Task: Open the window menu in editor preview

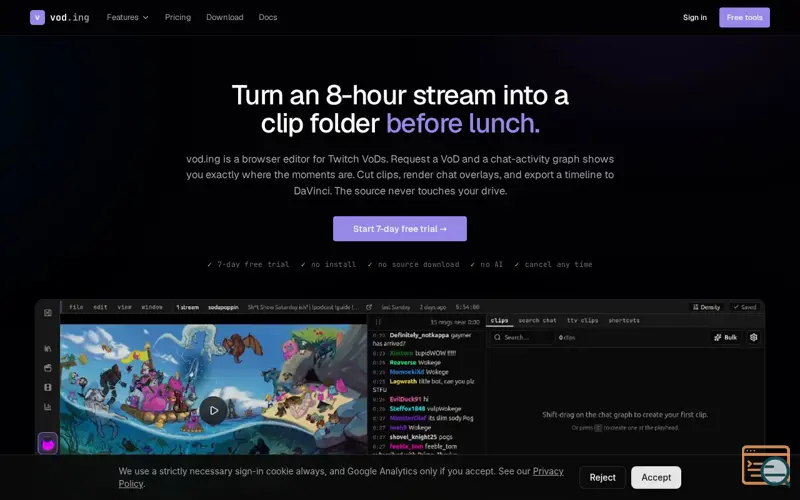Action: 152,307
